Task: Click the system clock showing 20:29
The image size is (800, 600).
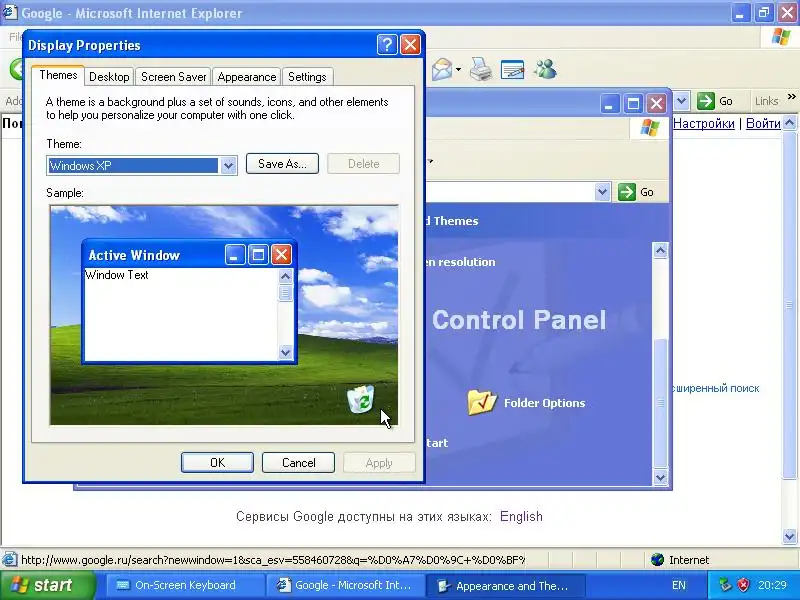Action: [772, 585]
